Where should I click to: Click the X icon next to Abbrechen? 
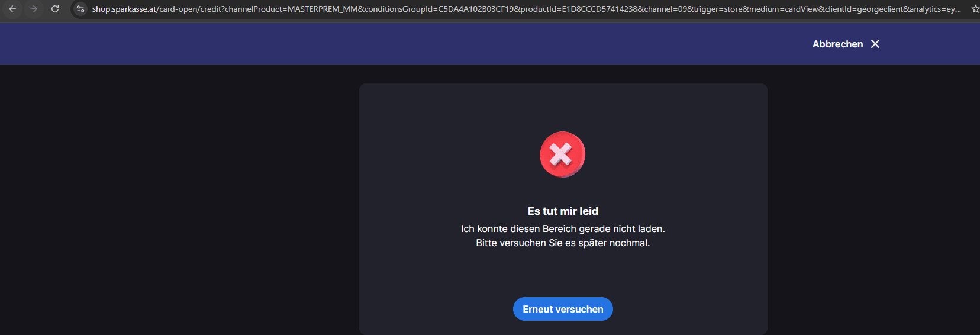tap(875, 44)
